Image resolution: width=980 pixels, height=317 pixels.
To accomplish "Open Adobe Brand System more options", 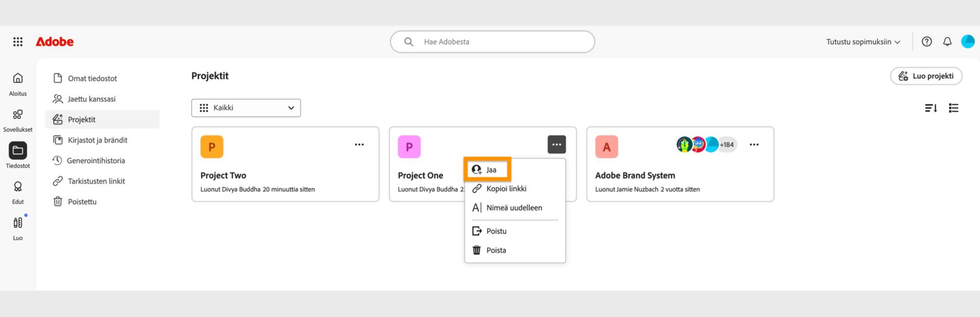I will coord(754,144).
